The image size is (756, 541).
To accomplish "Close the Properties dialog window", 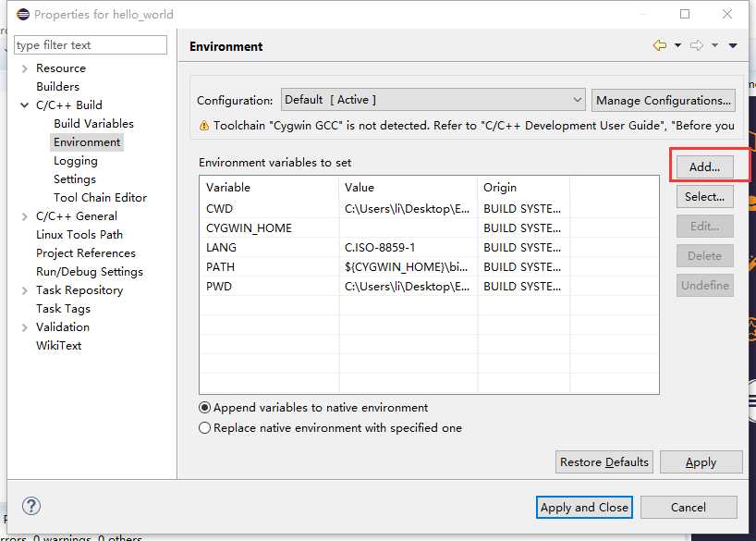I will (727, 14).
